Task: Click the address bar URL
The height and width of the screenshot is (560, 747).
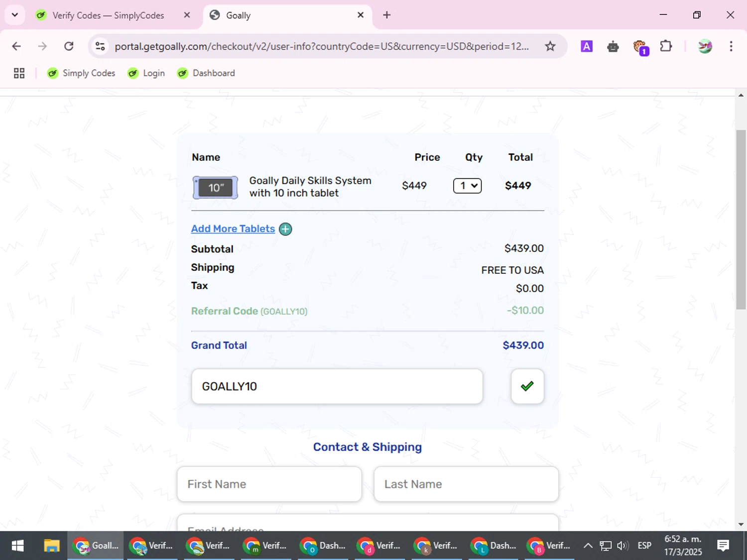Action: [322, 46]
